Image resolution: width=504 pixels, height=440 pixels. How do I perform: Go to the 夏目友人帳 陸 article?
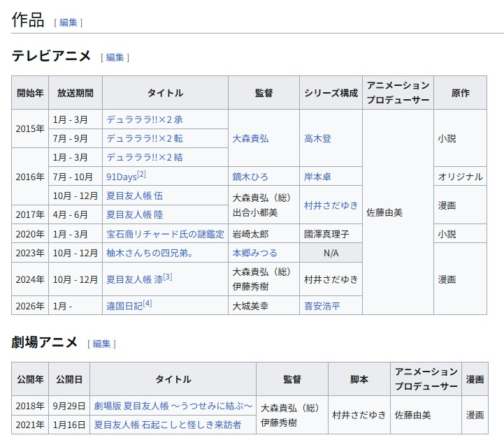[x=134, y=214]
